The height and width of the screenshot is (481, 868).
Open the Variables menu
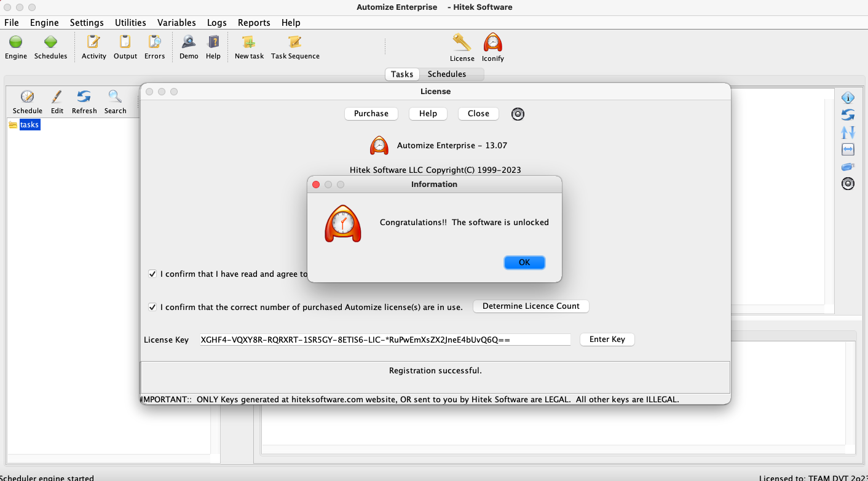click(x=176, y=23)
